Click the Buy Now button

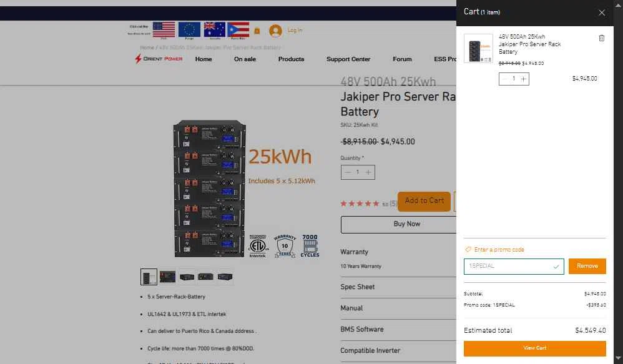[398, 225]
